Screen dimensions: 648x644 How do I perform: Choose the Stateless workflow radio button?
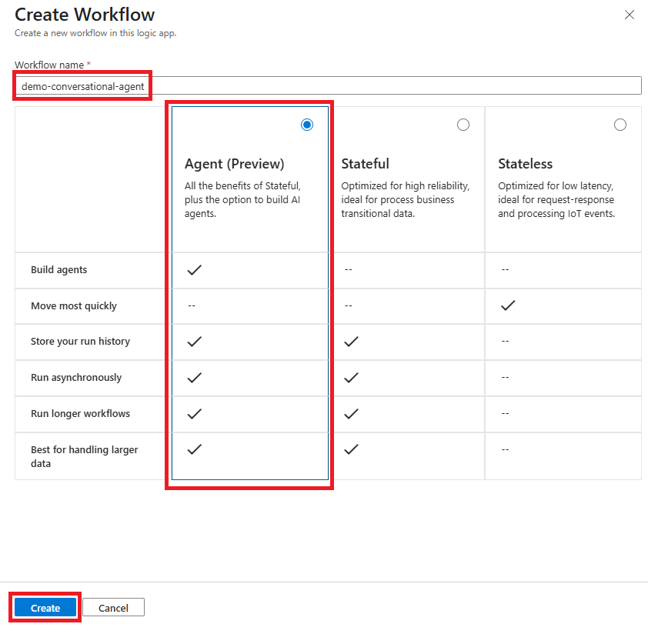[x=620, y=125]
